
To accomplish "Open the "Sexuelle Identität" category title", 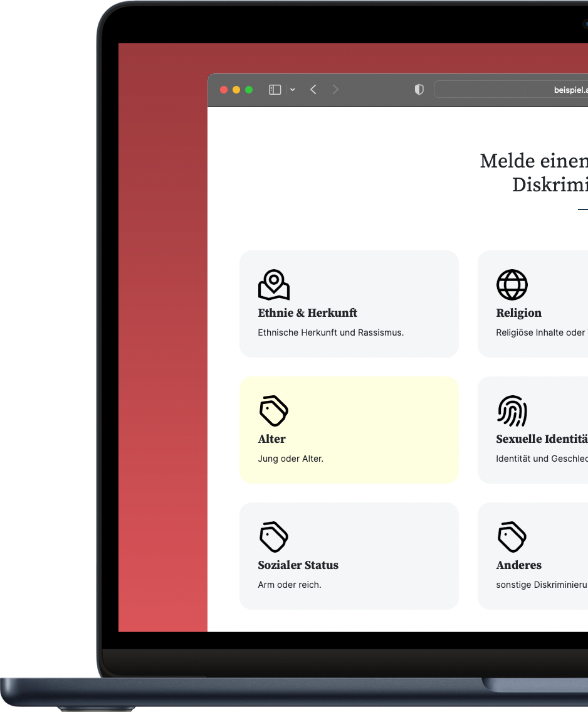I will pyautogui.click(x=541, y=439).
